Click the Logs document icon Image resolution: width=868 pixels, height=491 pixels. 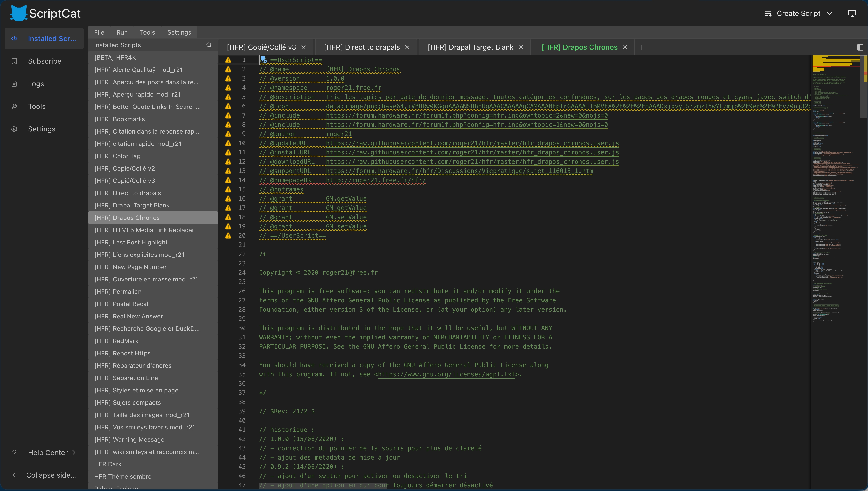(14, 84)
